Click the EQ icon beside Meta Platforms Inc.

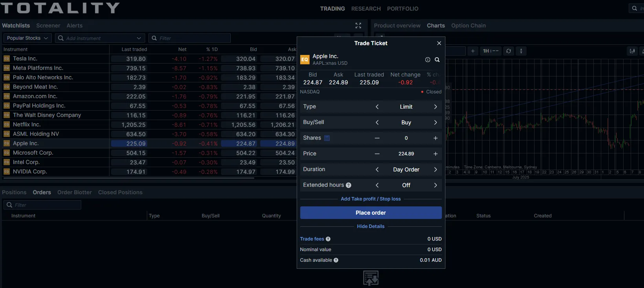pyautogui.click(x=6, y=68)
